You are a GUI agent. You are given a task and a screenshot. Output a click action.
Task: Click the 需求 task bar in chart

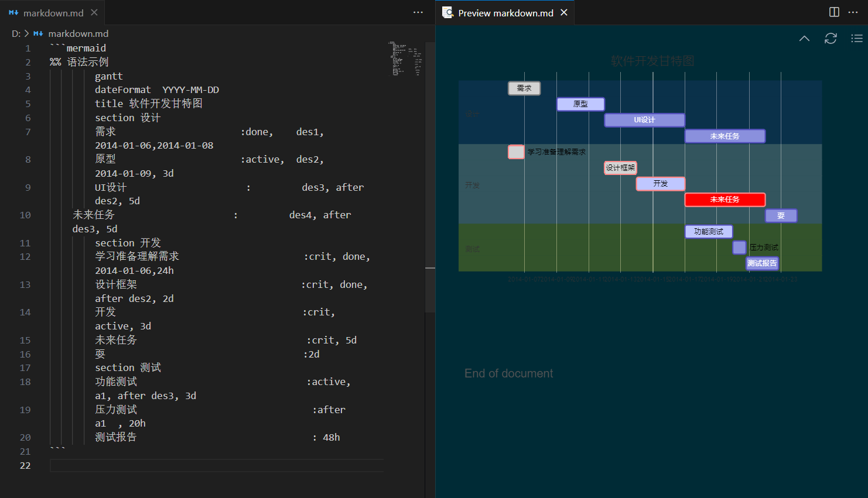[524, 88]
